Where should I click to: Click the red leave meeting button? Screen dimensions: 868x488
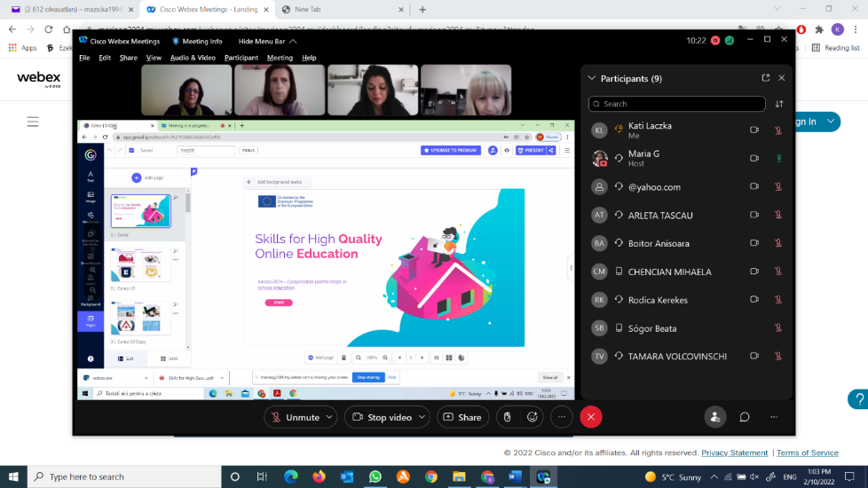[591, 417]
